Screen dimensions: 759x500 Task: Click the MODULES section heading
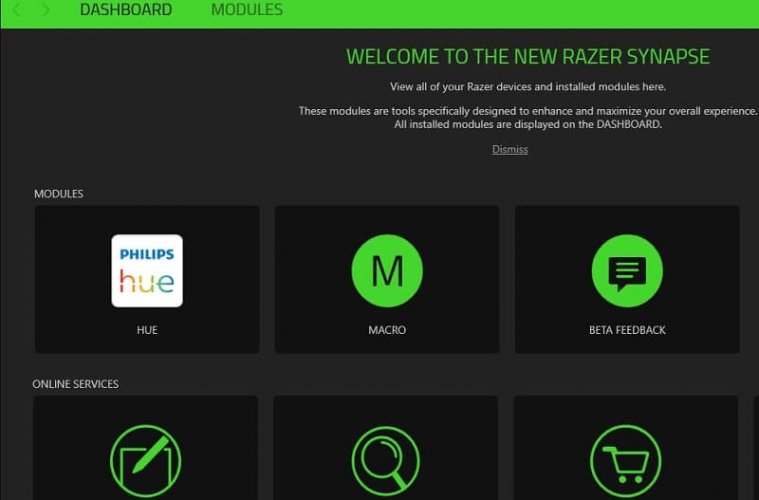click(x=59, y=194)
